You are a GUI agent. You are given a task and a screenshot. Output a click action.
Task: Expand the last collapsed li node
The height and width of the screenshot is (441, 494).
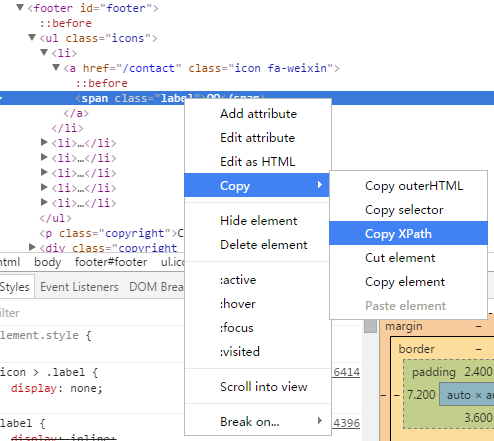tap(44, 202)
